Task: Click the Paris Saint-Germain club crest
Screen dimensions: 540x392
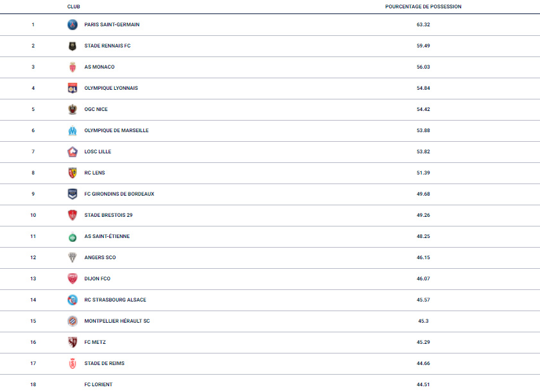Action: [x=73, y=24]
